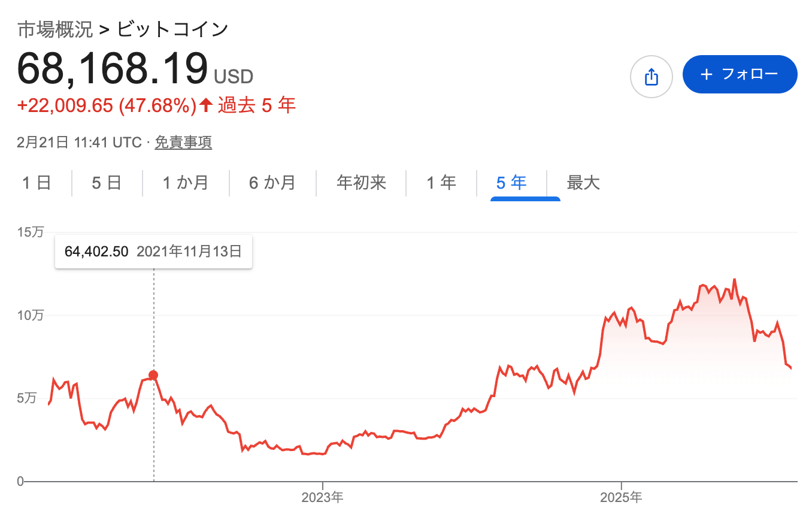Show the 最大 maximum range tab

point(583,183)
